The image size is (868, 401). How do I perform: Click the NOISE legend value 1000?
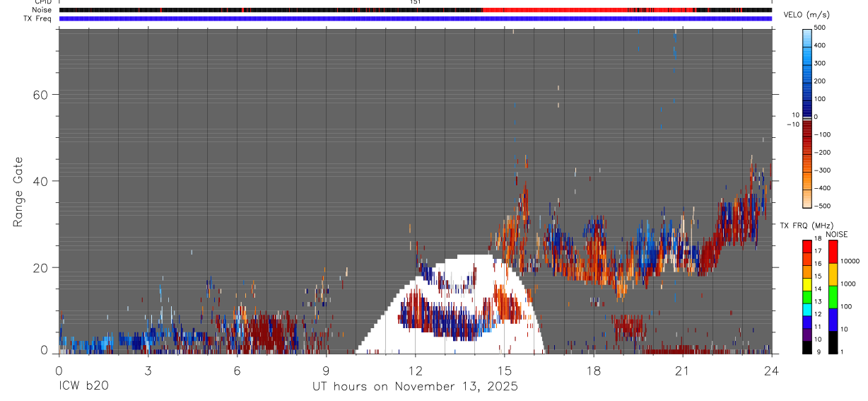848,284
